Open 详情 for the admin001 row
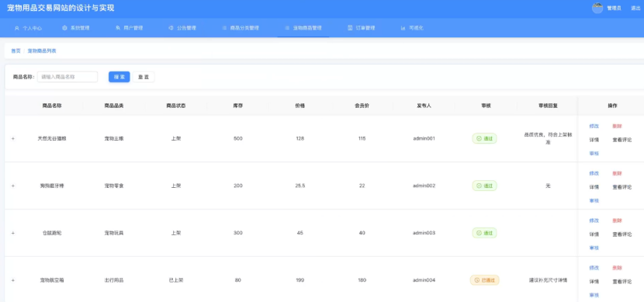 tap(594, 140)
